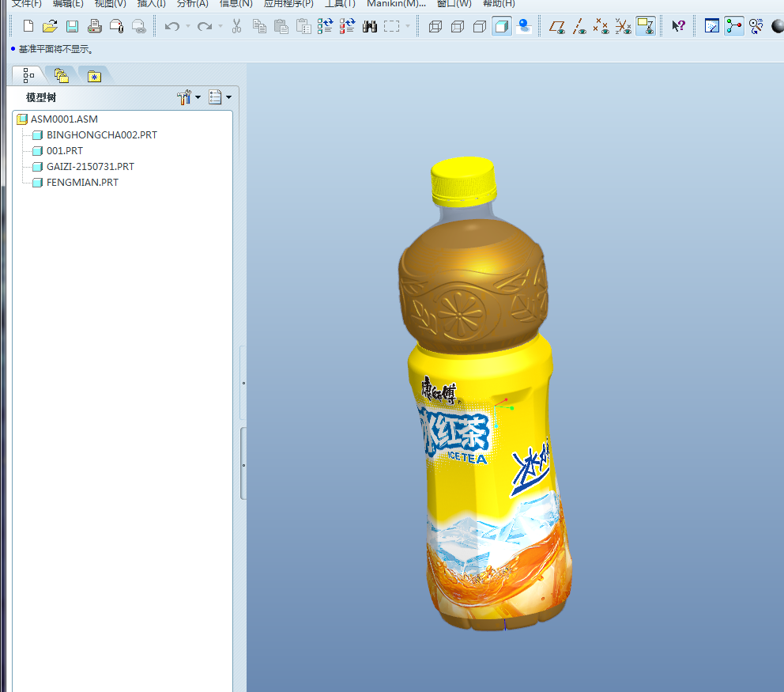
Task: Regenerate the model with green-box icon
Action: pos(326,26)
